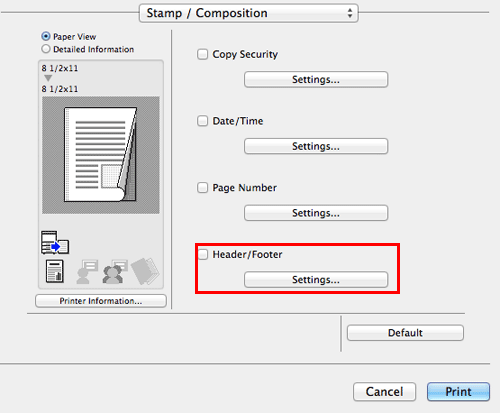Click the printer output icon with blue arrow
Viewport: 500px width, 413px height.
pos(55,242)
